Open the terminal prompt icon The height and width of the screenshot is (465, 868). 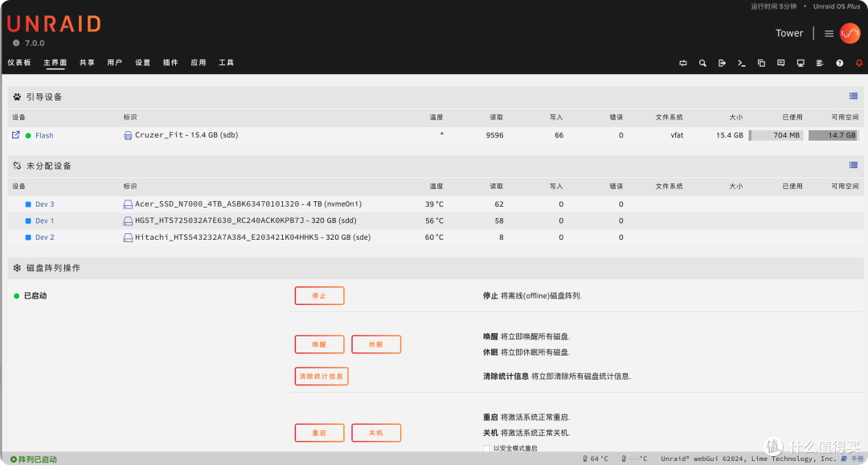tap(741, 64)
